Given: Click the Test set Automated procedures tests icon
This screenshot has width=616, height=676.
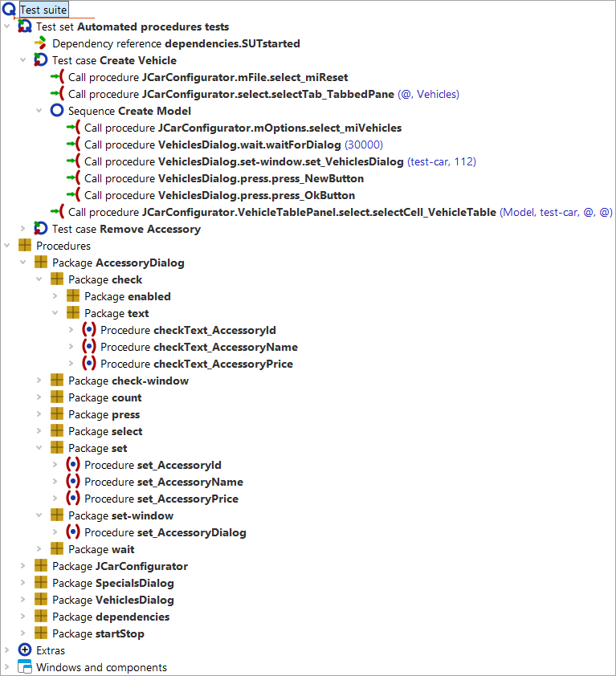Looking at the screenshot, I should point(25,26).
